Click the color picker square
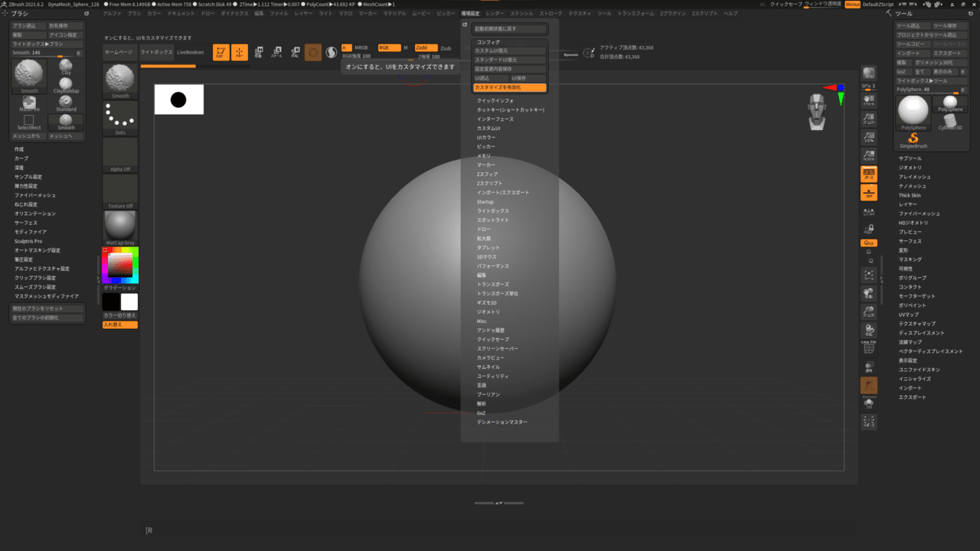 [x=120, y=266]
